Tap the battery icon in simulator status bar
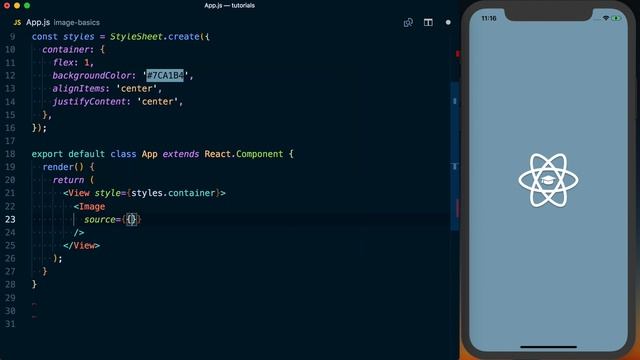This screenshot has height=360, width=640. click(x=616, y=18)
